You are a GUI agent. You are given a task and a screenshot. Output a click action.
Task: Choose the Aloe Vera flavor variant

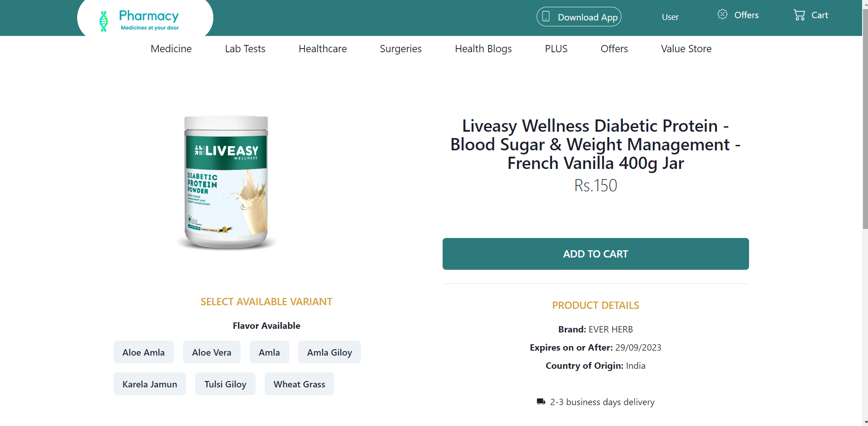coord(212,352)
